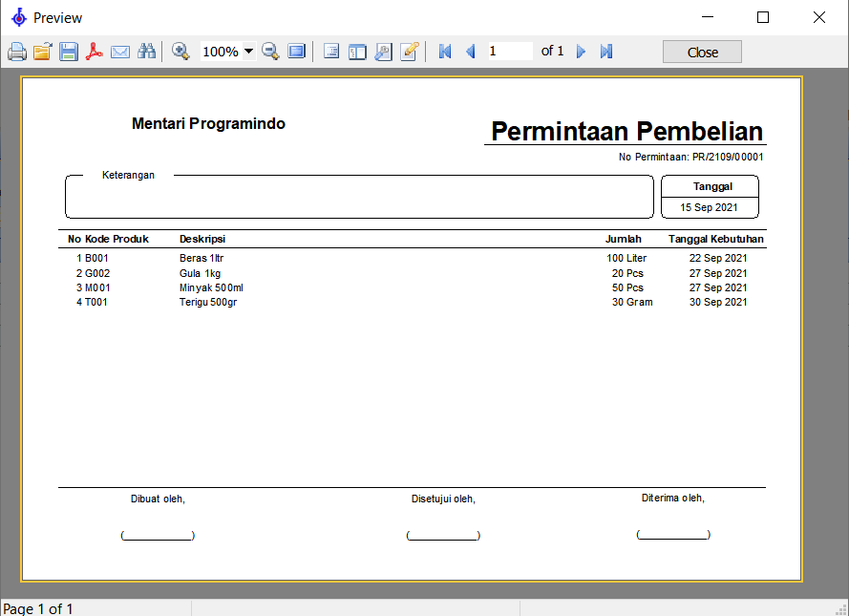
Task: Save the report with floppy disk icon
Action: pyautogui.click(x=68, y=52)
